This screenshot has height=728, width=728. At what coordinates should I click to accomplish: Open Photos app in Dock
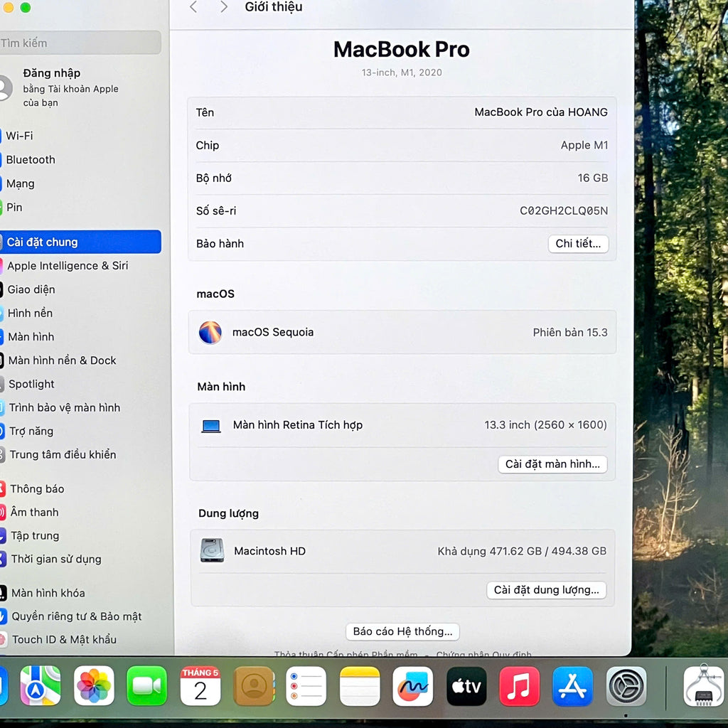pyautogui.click(x=94, y=686)
